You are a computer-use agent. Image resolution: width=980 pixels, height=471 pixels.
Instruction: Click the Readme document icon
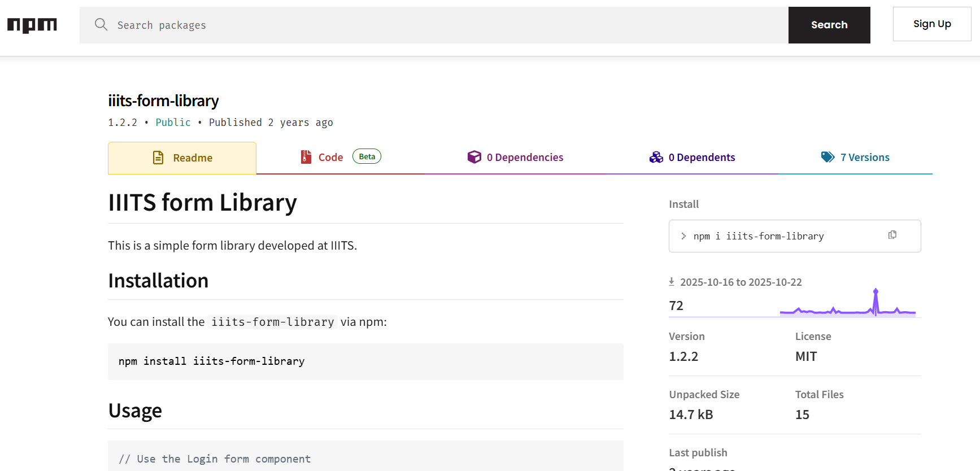158,158
